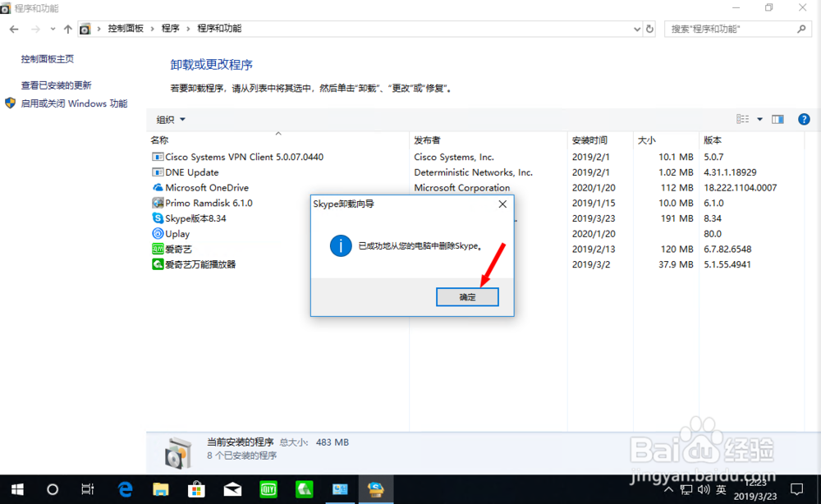
Task: Open the volume control in tray
Action: [704, 489]
